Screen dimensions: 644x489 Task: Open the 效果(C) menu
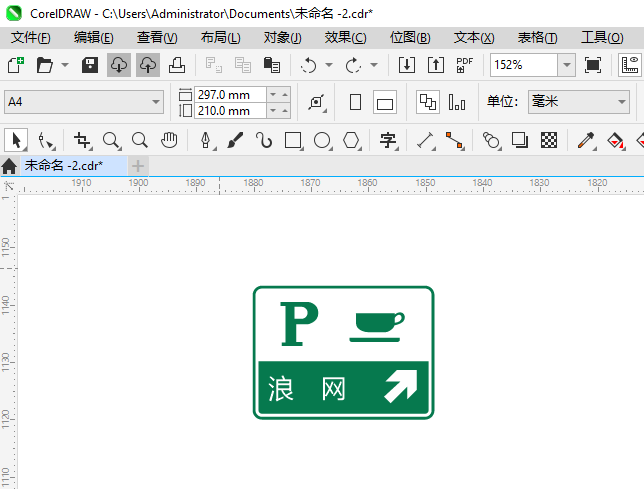[345, 38]
